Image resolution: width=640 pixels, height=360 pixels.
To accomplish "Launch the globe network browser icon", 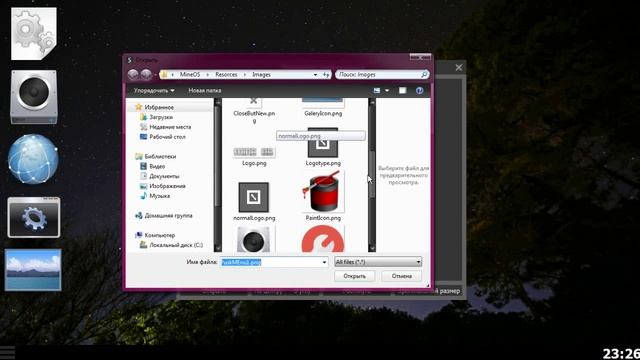I will [33, 159].
